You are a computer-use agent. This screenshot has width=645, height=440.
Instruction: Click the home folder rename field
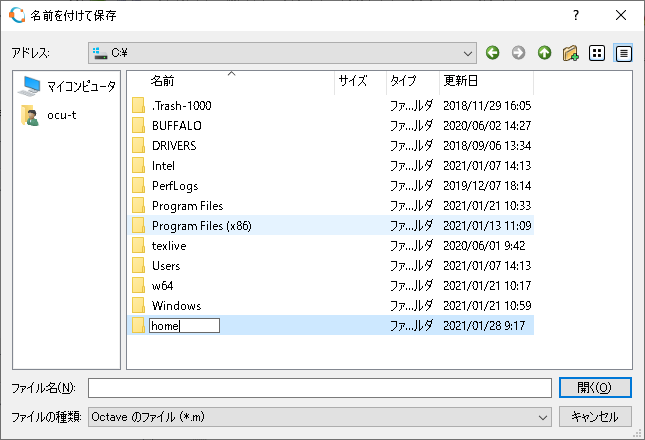click(183, 325)
